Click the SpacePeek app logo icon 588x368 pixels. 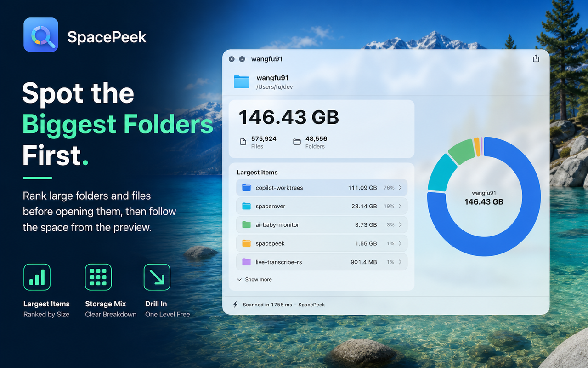(41, 35)
